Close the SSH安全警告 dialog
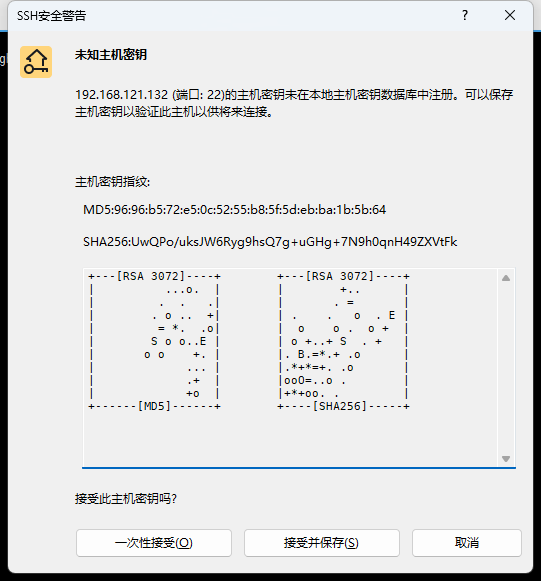The image size is (541, 581). (x=510, y=15)
